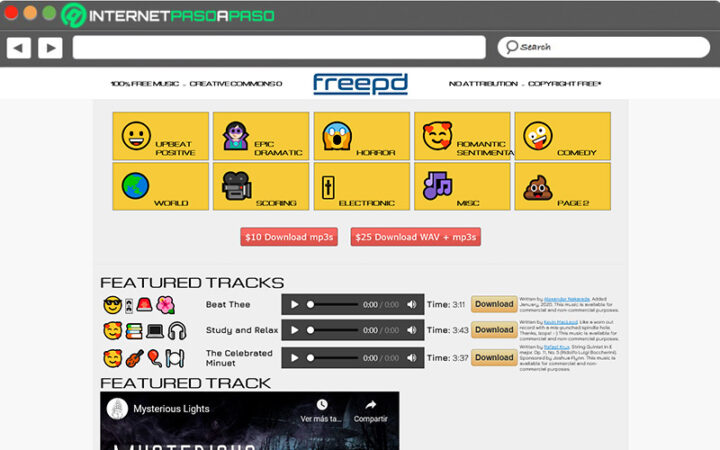Click the freepd logo

360,84
